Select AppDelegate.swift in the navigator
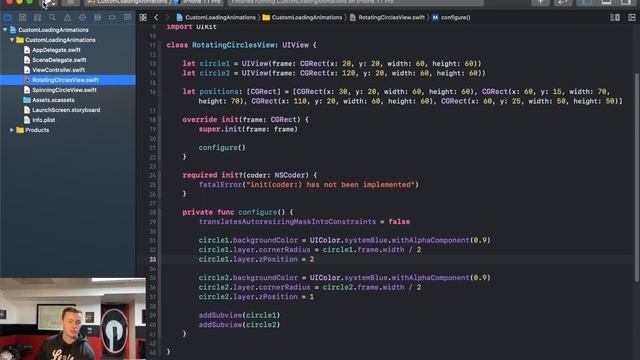 pyautogui.click(x=56, y=50)
